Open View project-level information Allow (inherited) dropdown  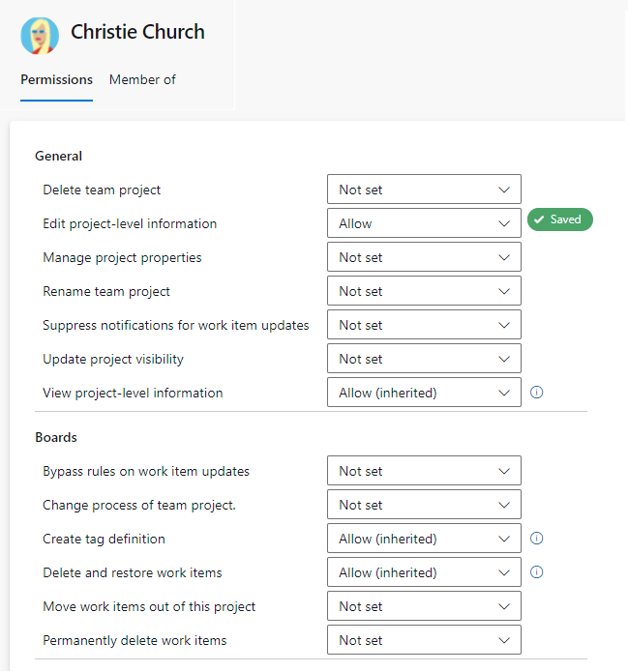(x=424, y=393)
